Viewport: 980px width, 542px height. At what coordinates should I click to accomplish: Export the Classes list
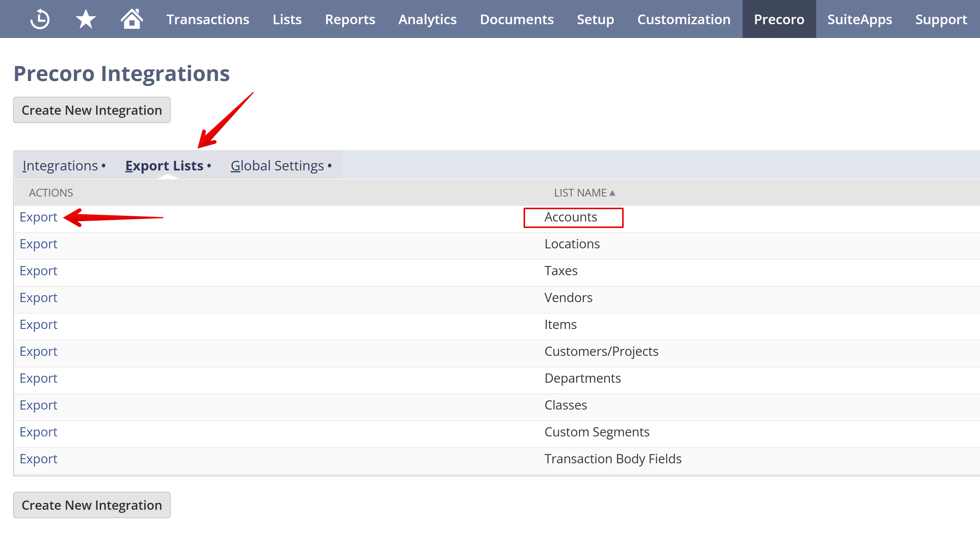coord(38,405)
